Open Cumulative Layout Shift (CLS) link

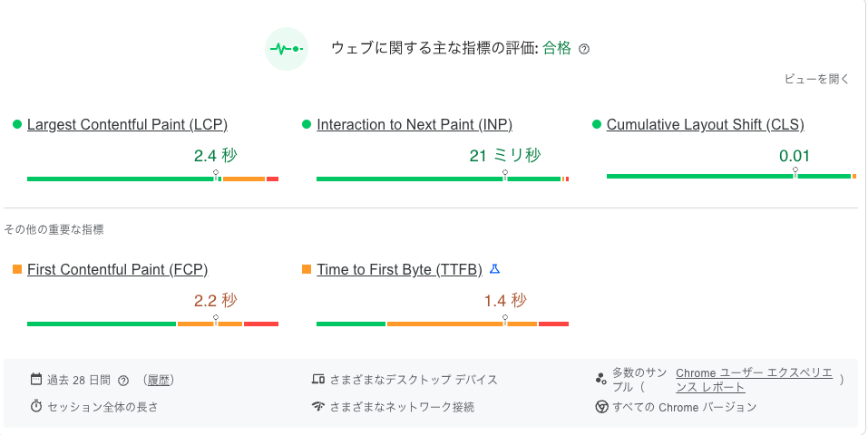pyautogui.click(x=705, y=124)
